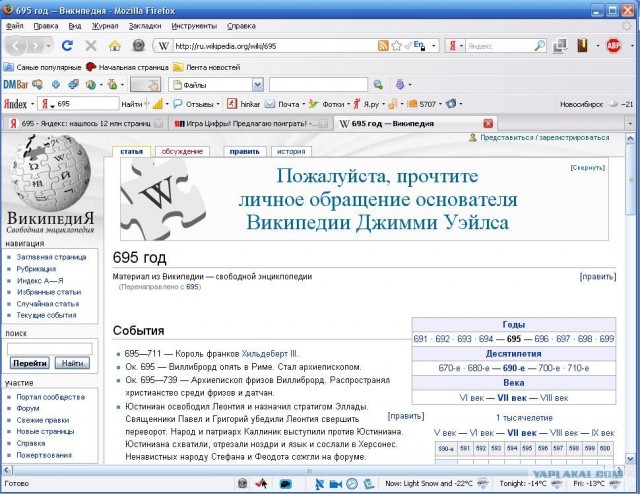640x494 pixels.
Task: Open the Справка menu
Action: coord(241,26)
